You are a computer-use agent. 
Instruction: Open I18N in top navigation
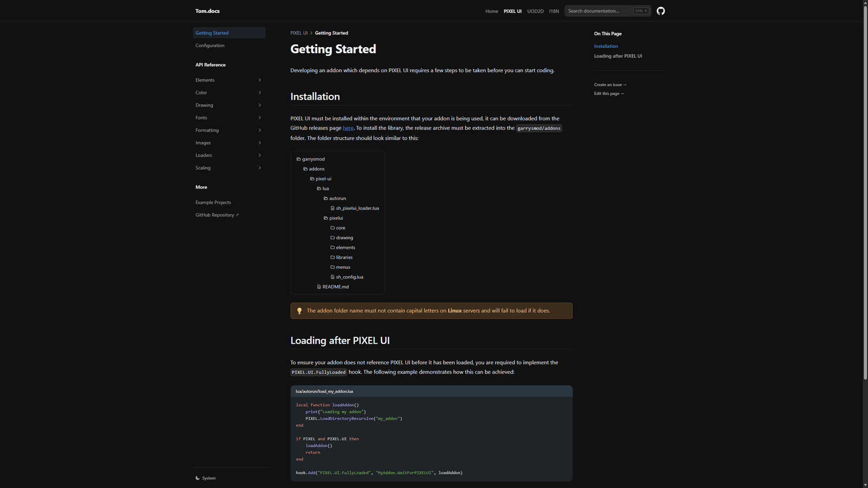pyautogui.click(x=554, y=11)
